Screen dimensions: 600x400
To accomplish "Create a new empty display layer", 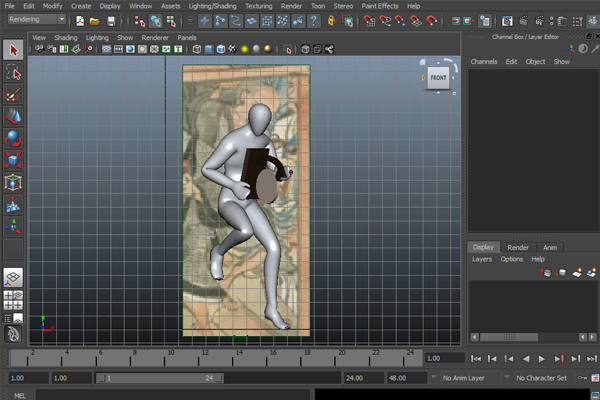I will click(577, 273).
